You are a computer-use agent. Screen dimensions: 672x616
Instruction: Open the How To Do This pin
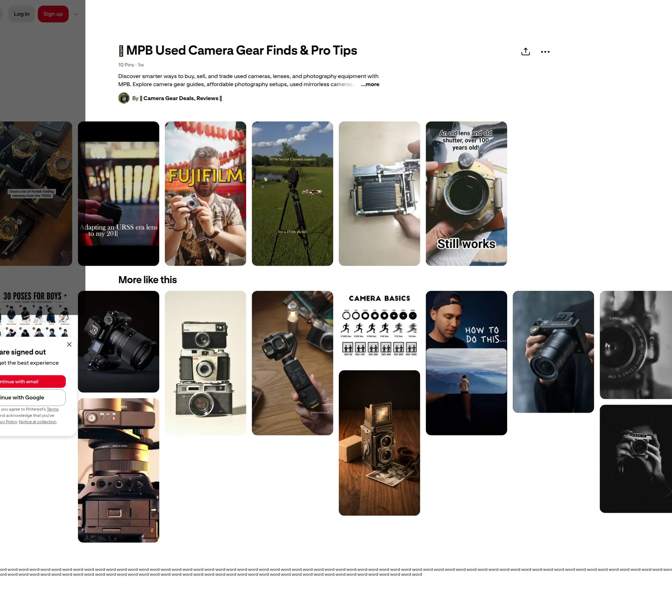tap(466, 363)
